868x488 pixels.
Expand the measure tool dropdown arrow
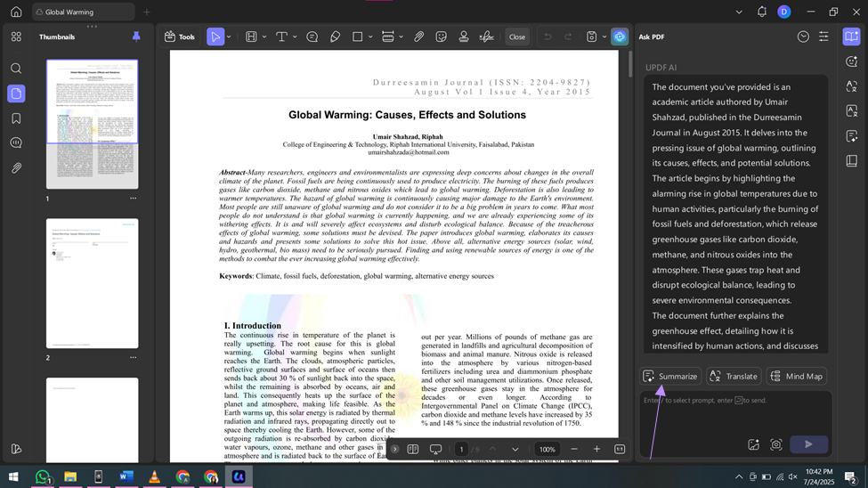[x=401, y=37]
